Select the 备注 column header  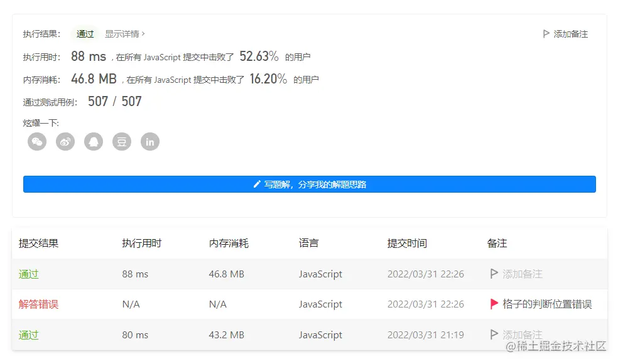click(x=497, y=244)
